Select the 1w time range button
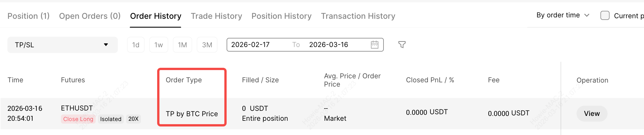Image resolution: width=644 pixels, height=135 pixels. pos(159,45)
